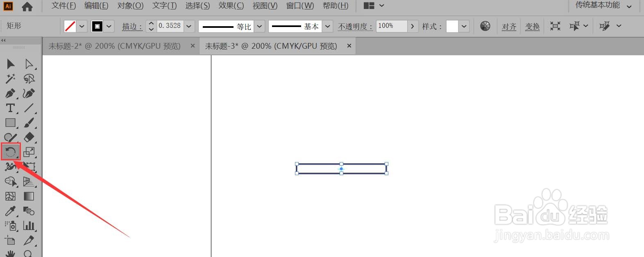This screenshot has width=644, height=257.
Task: Click the Select Similar Objects icon
Action: coord(574,26)
